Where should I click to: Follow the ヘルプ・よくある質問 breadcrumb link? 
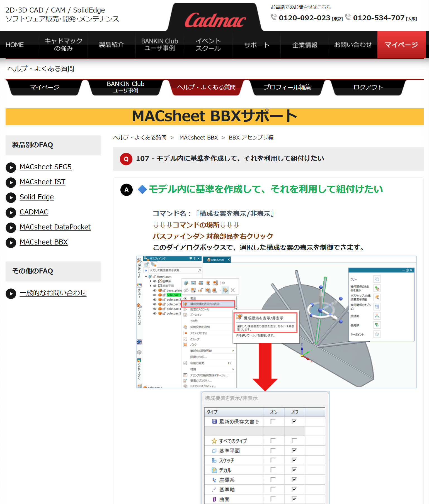[x=140, y=138]
